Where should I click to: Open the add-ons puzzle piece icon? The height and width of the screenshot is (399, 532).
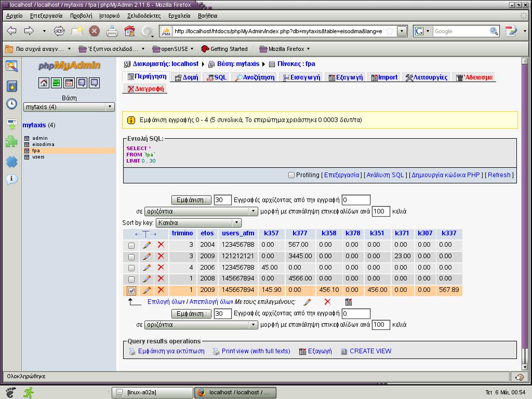coord(11,141)
